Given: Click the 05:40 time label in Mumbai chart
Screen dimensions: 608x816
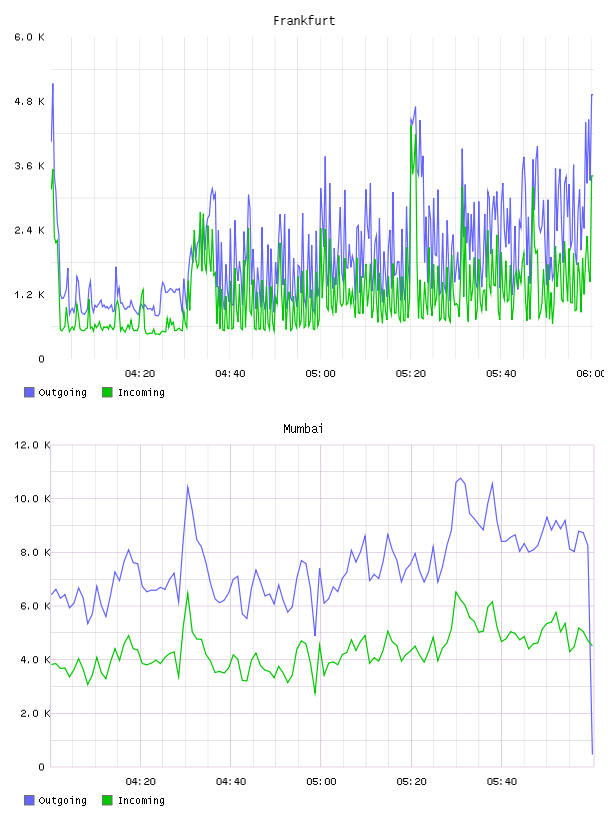Looking at the screenshot, I should 502,782.
